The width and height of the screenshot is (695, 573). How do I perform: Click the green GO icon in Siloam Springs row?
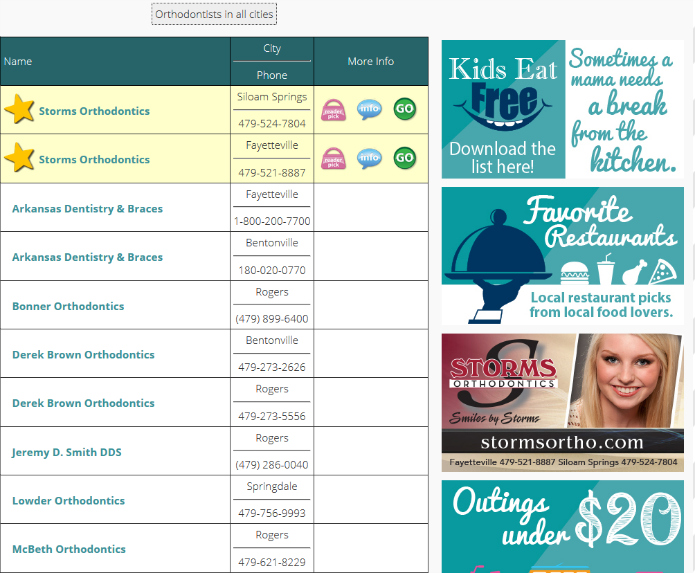pyautogui.click(x=405, y=109)
